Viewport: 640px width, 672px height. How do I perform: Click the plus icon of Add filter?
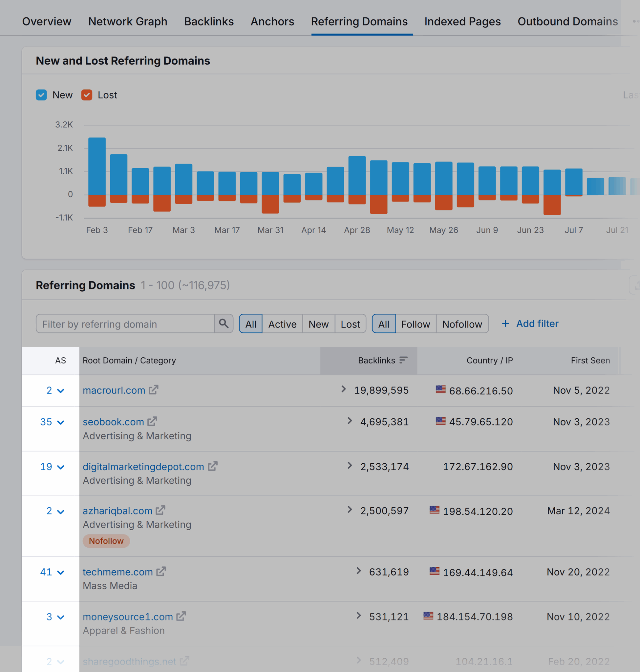pyautogui.click(x=505, y=324)
